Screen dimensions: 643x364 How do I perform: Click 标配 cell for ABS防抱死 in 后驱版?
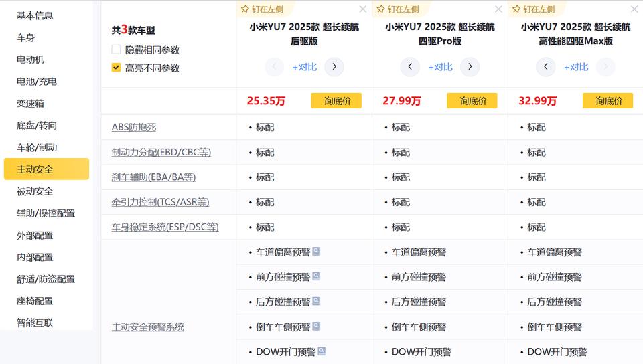click(x=304, y=127)
